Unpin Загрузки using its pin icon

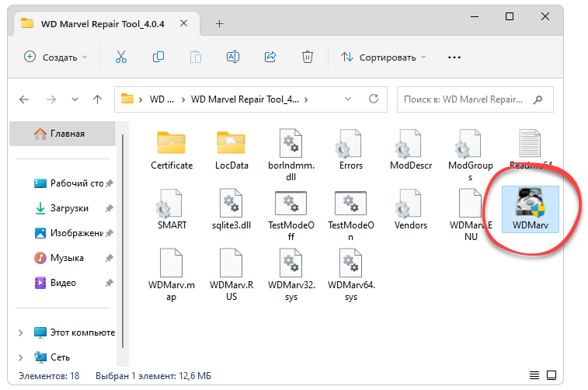coord(109,208)
